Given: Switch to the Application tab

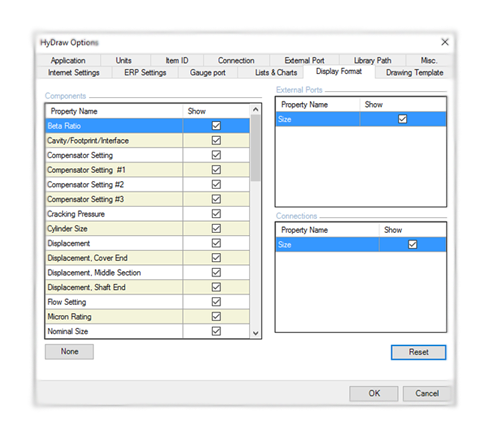Looking at the screenshot, I should point(68,60).
